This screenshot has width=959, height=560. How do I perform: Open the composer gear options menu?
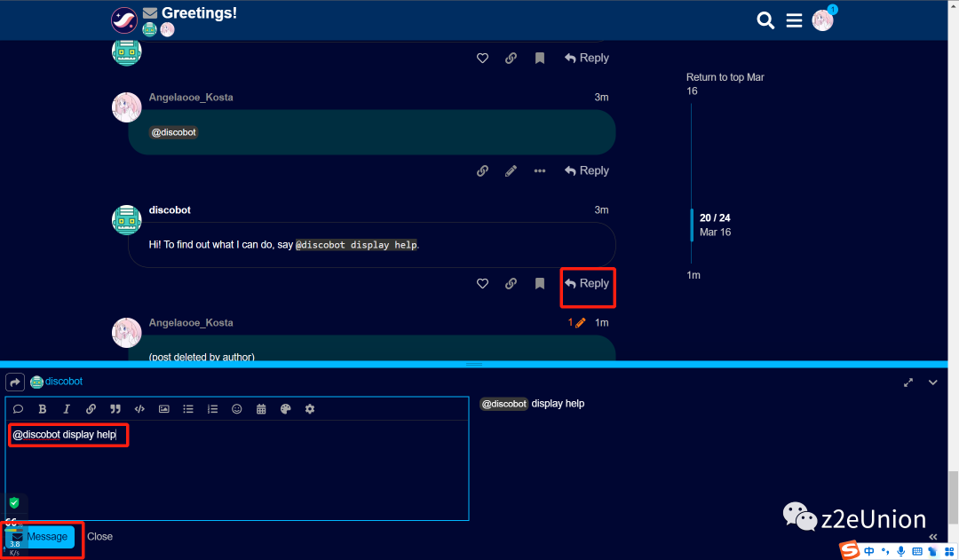(310, 409)
